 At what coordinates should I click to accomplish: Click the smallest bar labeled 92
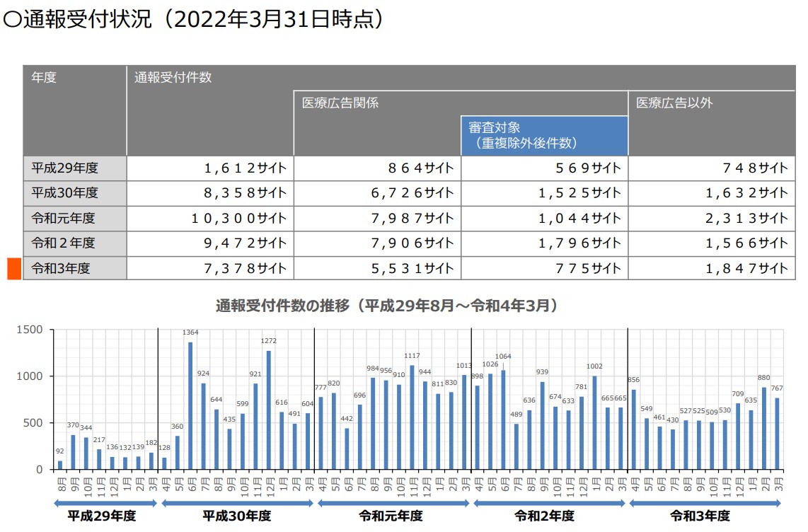coord(60,465)
